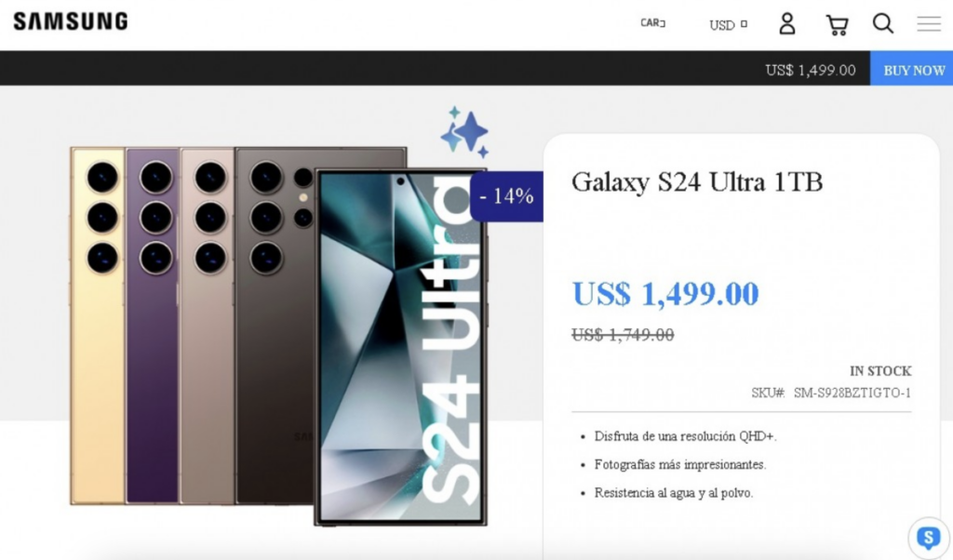This screenshot has width=953, height=560.
Task: Open the CAR language selector
Action: click(652, 23)
